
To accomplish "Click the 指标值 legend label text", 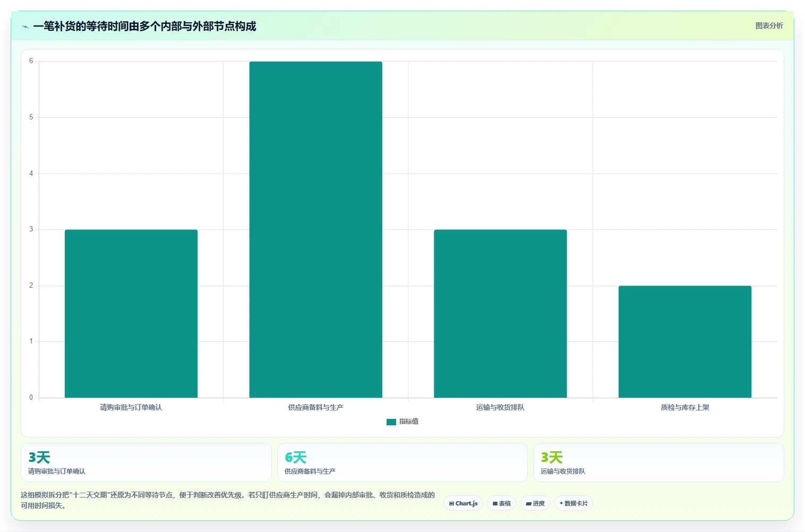I will pyautogui.click(x=409, y=422).
